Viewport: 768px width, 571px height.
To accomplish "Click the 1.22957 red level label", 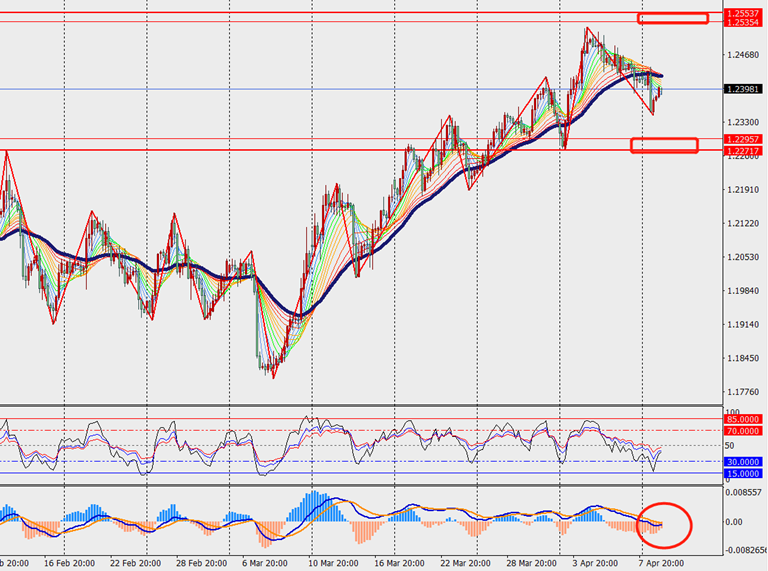I will [x=743, y=140].
